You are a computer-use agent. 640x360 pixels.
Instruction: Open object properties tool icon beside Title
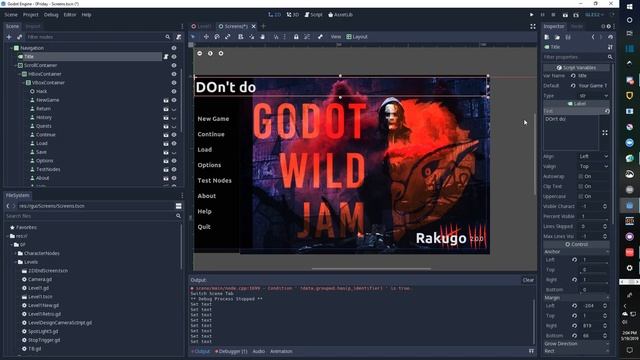[610, 47]
